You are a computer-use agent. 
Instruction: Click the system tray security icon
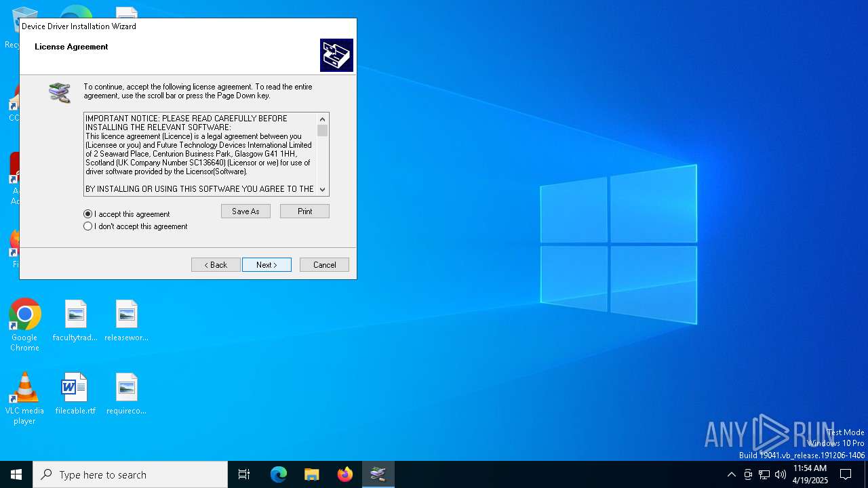tap(748, 474)
